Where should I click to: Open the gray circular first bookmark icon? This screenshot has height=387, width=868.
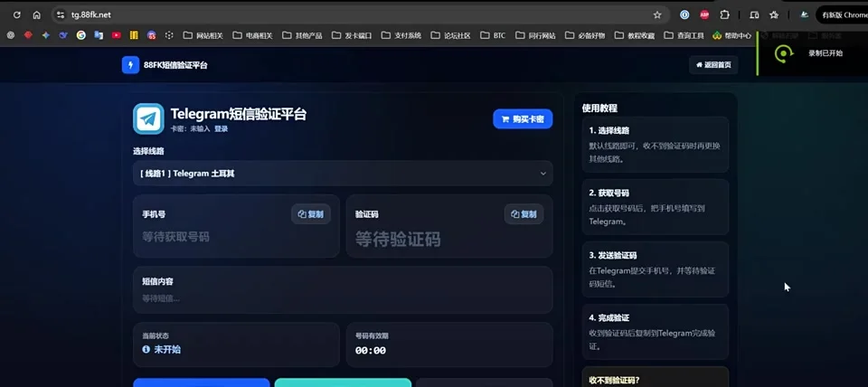coord(11,35)
